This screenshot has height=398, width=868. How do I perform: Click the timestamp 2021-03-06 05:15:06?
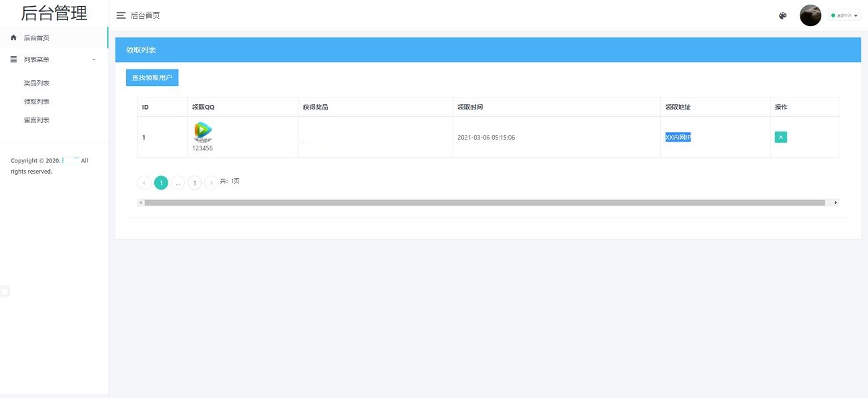(486, 138)
